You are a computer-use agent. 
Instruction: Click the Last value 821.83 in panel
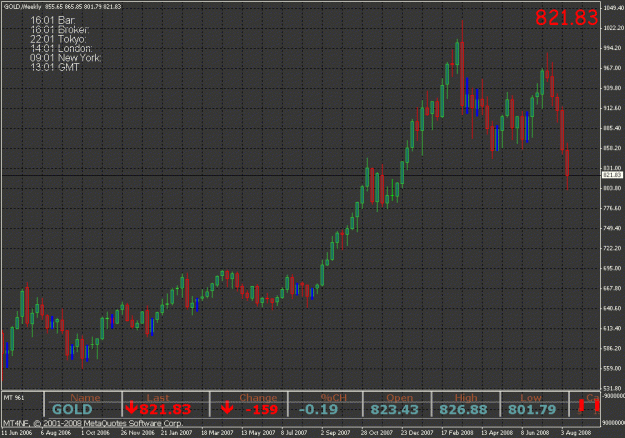coord(165,409)
